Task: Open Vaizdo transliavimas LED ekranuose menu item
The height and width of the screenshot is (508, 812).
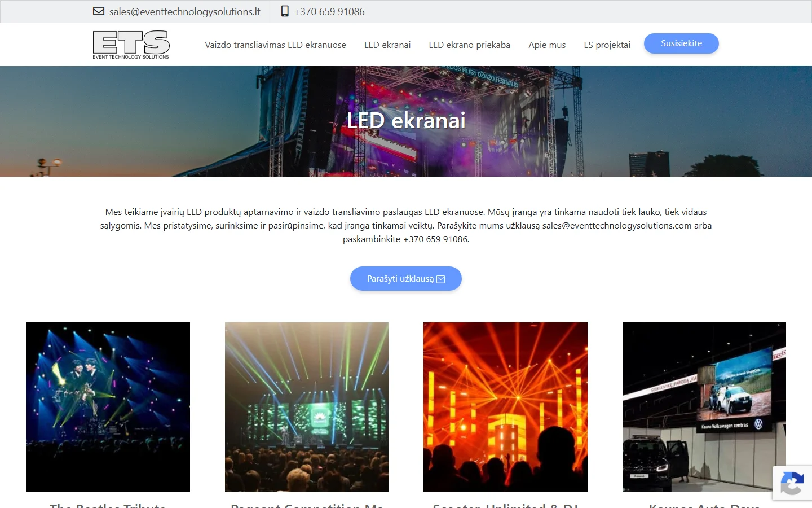Action: (275, 45)
